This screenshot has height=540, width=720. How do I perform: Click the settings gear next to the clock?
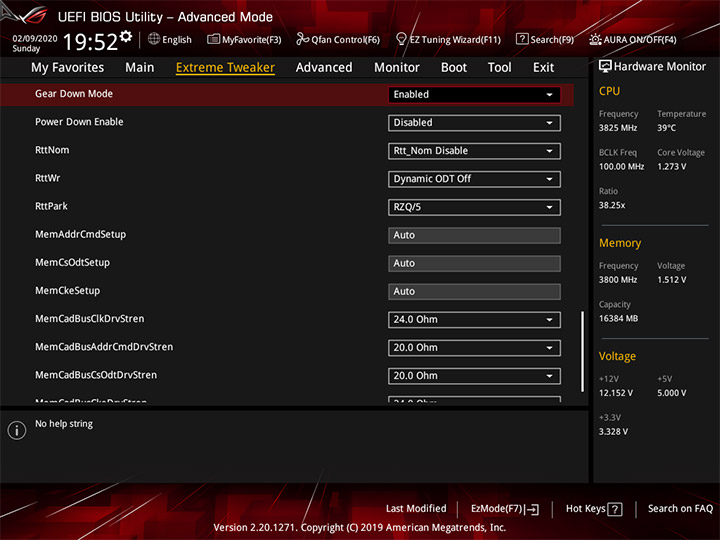point(126,36)
